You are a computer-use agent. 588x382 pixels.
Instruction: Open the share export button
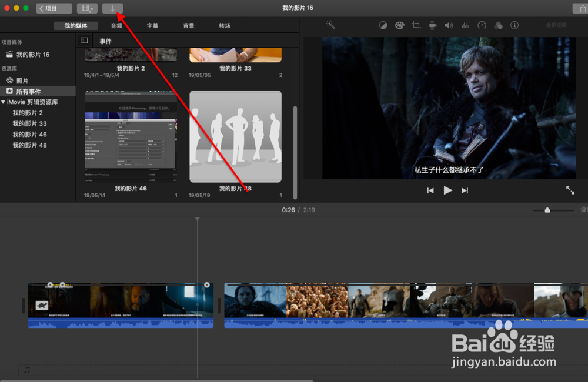(x=582, y=8)
